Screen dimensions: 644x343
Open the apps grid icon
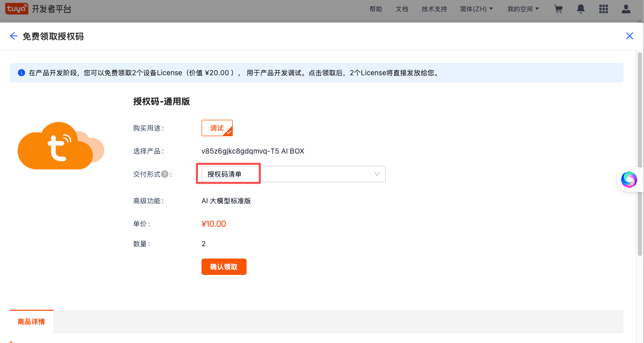[x=603, y=9]
